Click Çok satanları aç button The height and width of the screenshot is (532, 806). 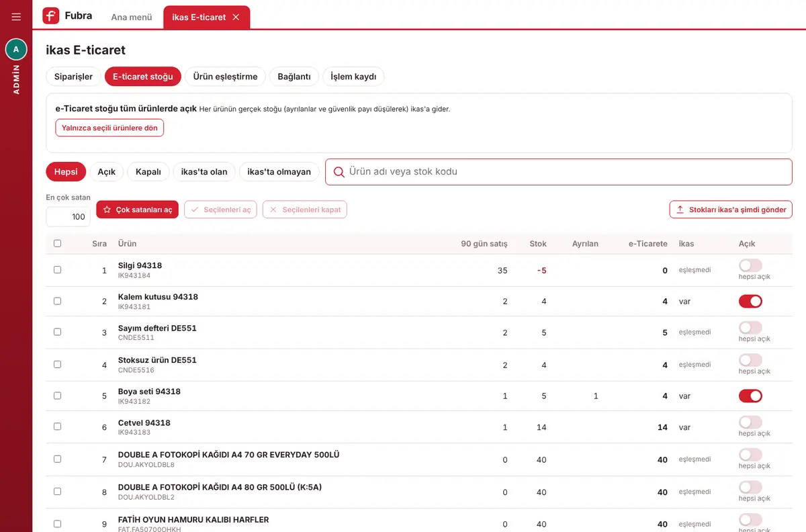[x=137, y=210]
